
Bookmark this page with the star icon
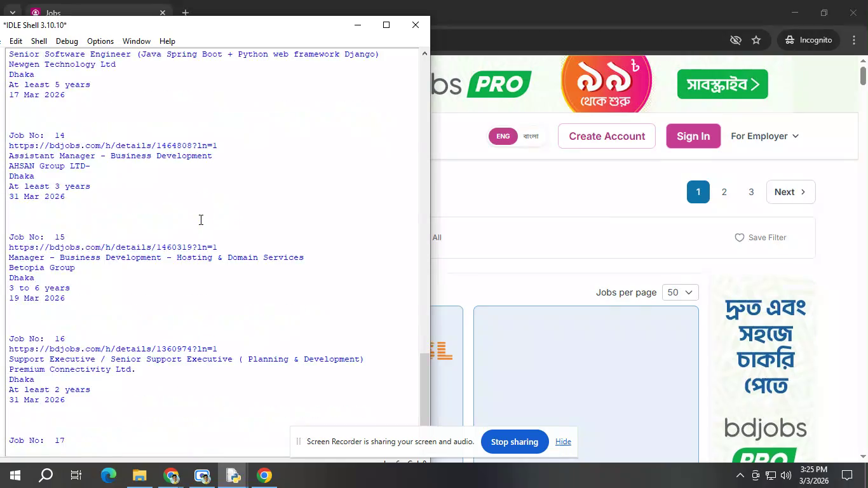coord(756,40)
